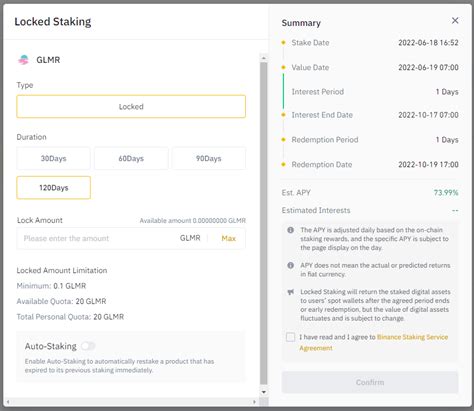
Task: Click the vertical scrollbar thumb
Action: tap(264, 223)
